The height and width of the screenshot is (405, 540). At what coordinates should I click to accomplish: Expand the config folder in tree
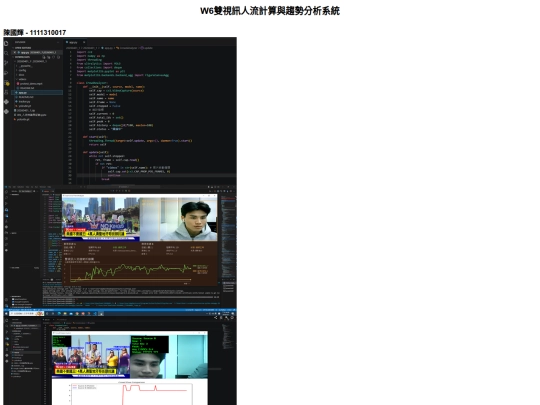pyautogui.click(x=22, y=70)
